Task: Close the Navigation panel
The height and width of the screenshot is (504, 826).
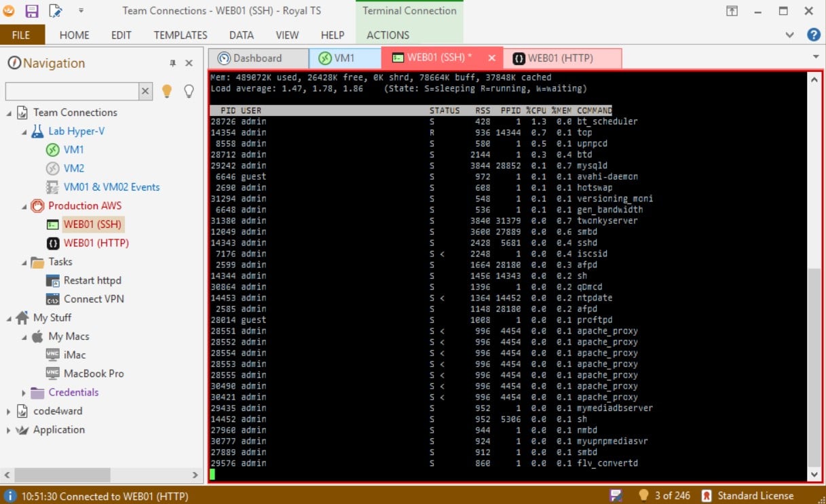Action: click(189, 63)
